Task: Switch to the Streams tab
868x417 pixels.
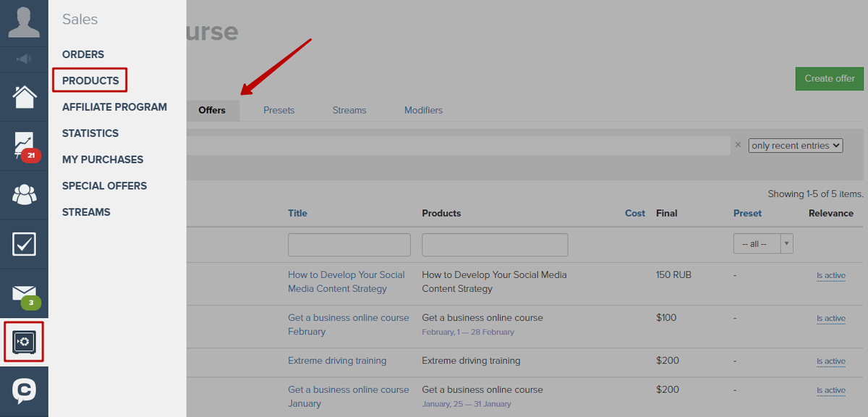Action: click(349, 110)
